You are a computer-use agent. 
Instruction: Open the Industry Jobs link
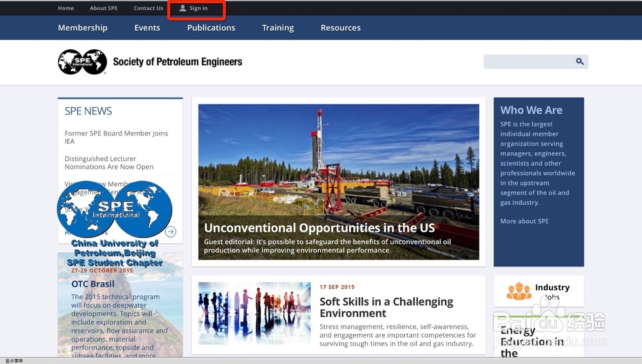point(552,291)
